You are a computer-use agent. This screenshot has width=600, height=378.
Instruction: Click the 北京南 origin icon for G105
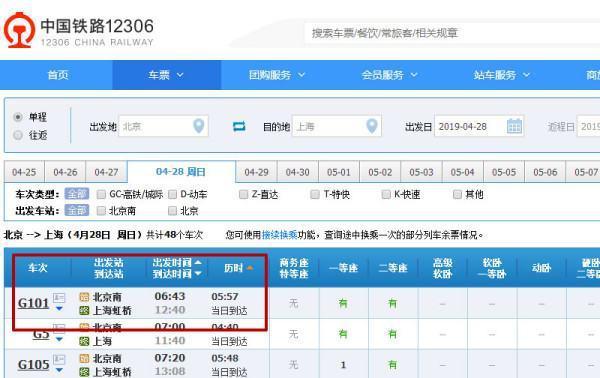tap(84, 358)
